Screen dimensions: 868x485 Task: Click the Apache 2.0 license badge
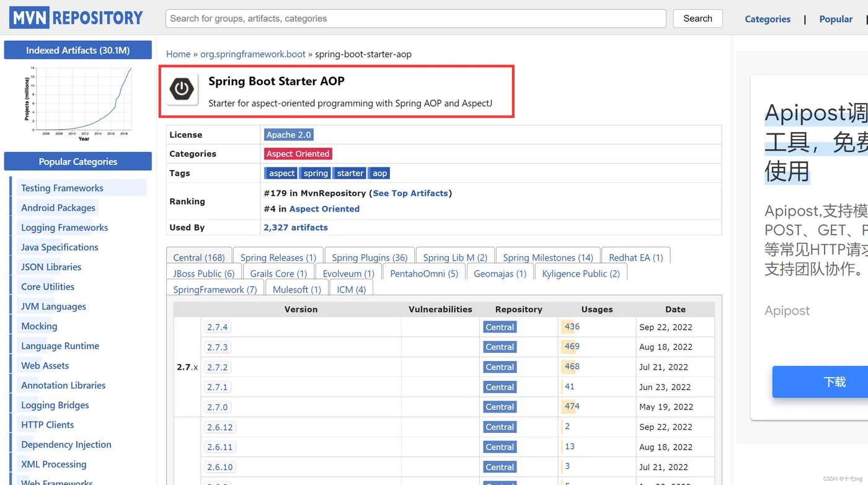click(289, 135)
